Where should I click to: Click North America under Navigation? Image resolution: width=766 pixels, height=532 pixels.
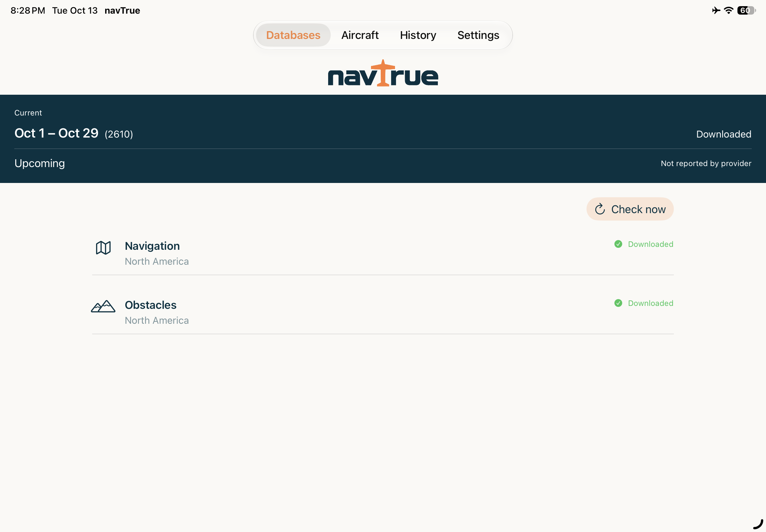click(157, 261)
